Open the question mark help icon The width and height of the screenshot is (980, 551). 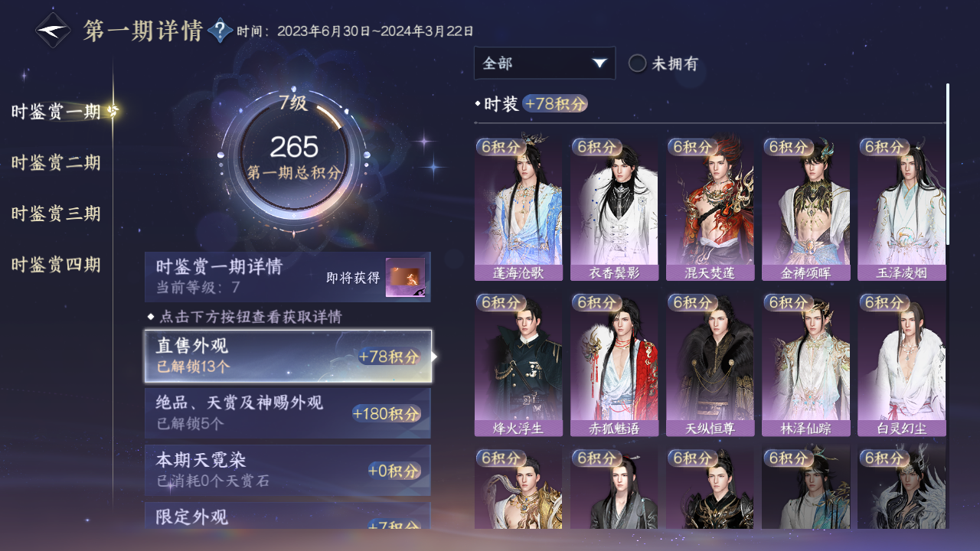click(220, 31)
